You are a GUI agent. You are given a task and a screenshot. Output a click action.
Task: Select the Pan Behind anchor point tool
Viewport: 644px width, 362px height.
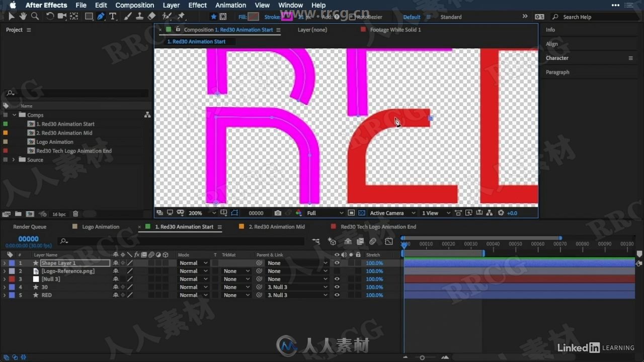pyautogui.click(x=74, y=17)
